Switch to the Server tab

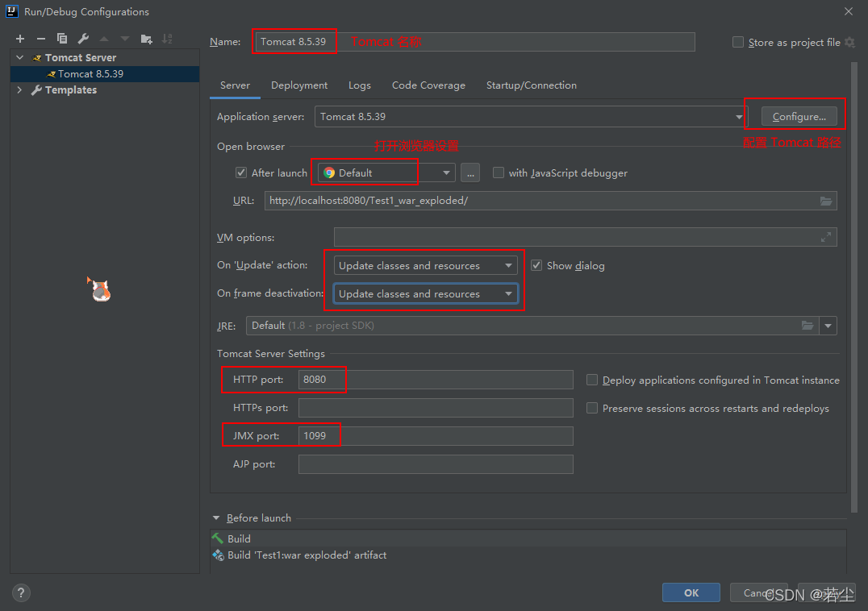[236, 85]
